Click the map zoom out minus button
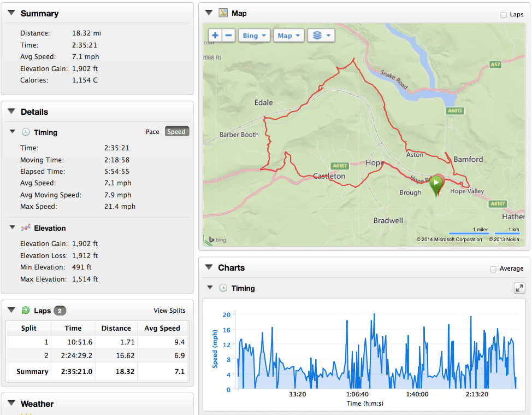The image size is (532, 415). 229,36
